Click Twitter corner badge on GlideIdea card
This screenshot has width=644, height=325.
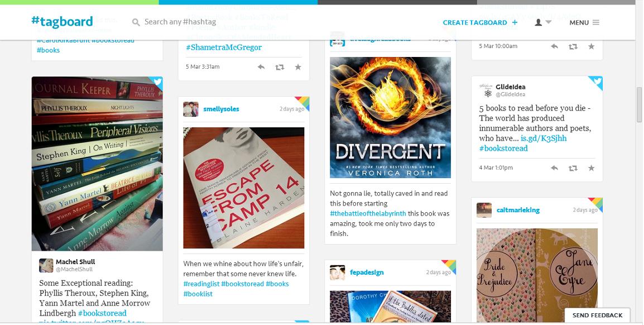(598, 82)
